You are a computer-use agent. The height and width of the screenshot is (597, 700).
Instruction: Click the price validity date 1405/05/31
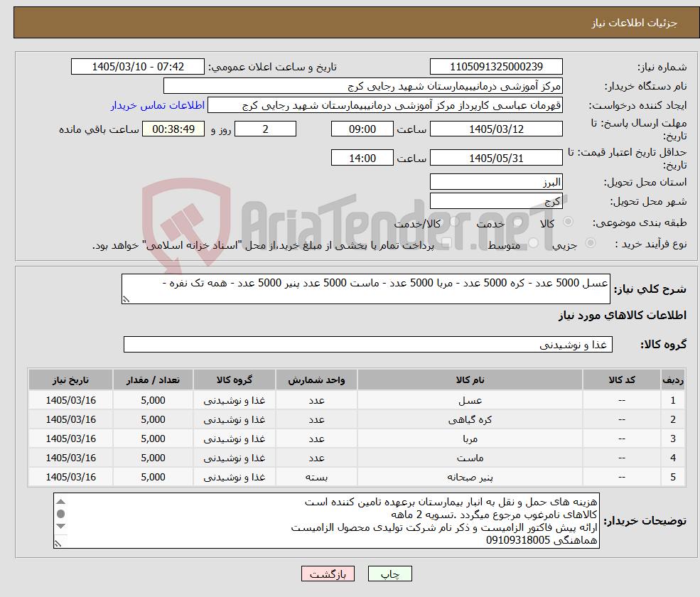(x=496, y=158)
